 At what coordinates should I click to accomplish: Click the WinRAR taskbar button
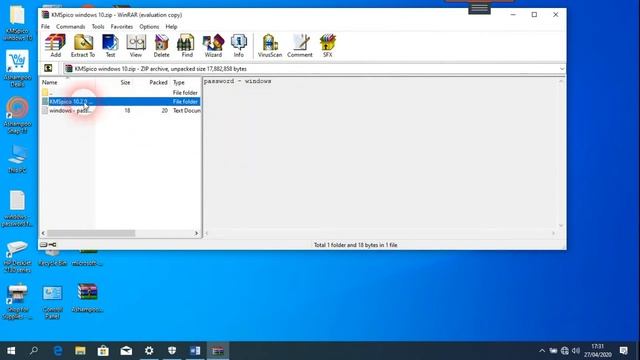pos(218,351)
